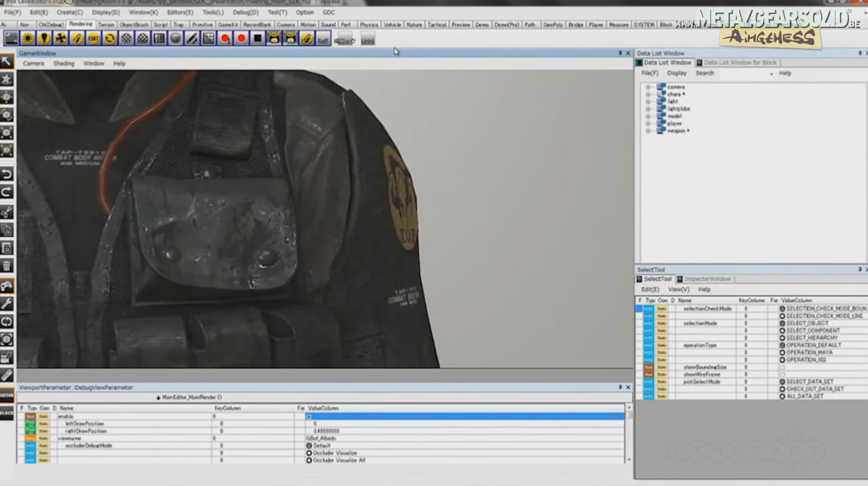Image resolution: width=868 pixels, height=486 pixels.
Task: Expand the camera node in Data List
Action: [x=648, y=87]
